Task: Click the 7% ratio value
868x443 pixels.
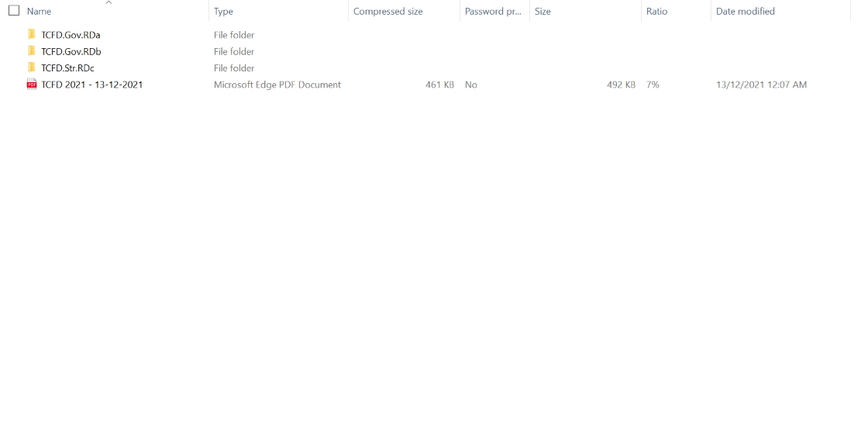Action: pyautogui.click(x=653, y=85)
